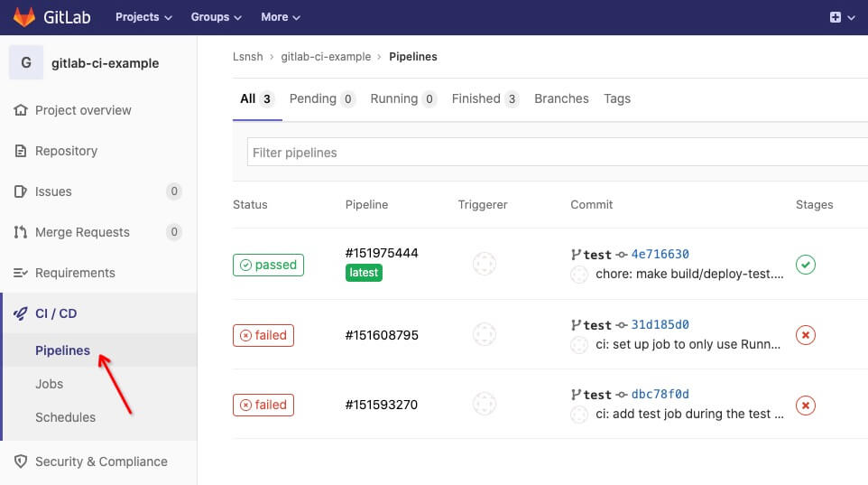Switch to the Finished tab
This screenshot has width=868, height=485.
click(485, 98)
